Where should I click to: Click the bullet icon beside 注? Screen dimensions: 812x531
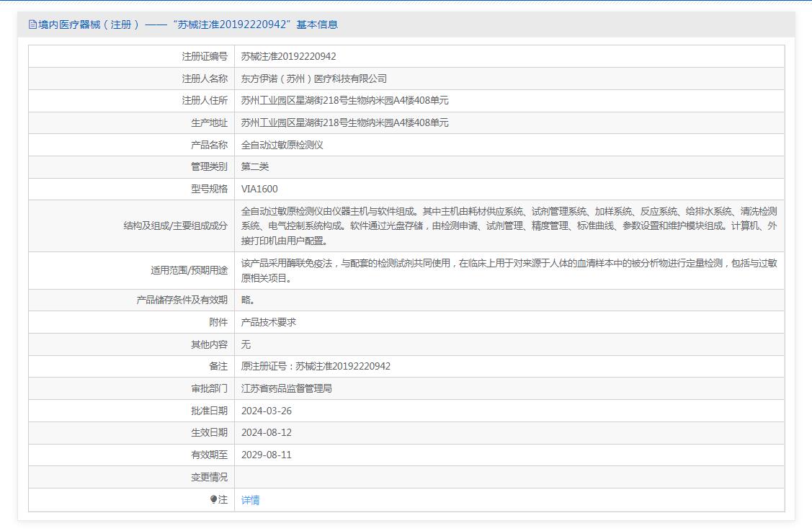click(x=213, y=499)
